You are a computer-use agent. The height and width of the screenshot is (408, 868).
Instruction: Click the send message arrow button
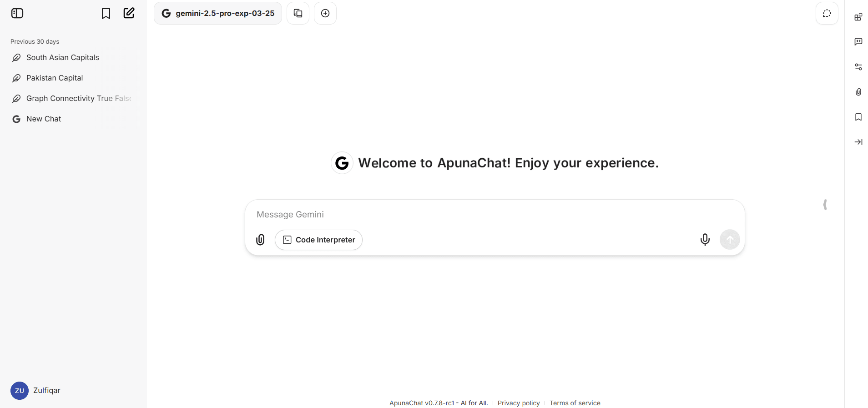click(x=730, y=239)
